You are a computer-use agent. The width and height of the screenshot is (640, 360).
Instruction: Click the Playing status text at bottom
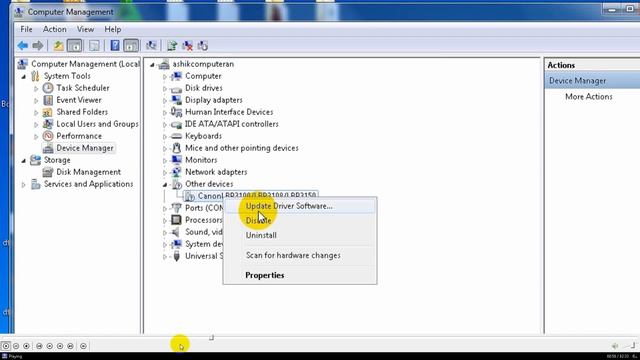tap(15, 356)
